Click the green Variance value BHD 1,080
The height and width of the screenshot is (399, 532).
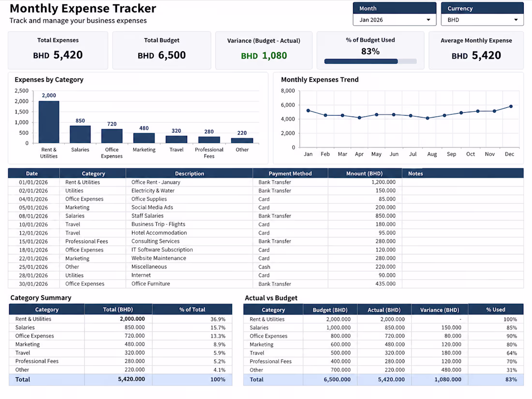[264, 56]
